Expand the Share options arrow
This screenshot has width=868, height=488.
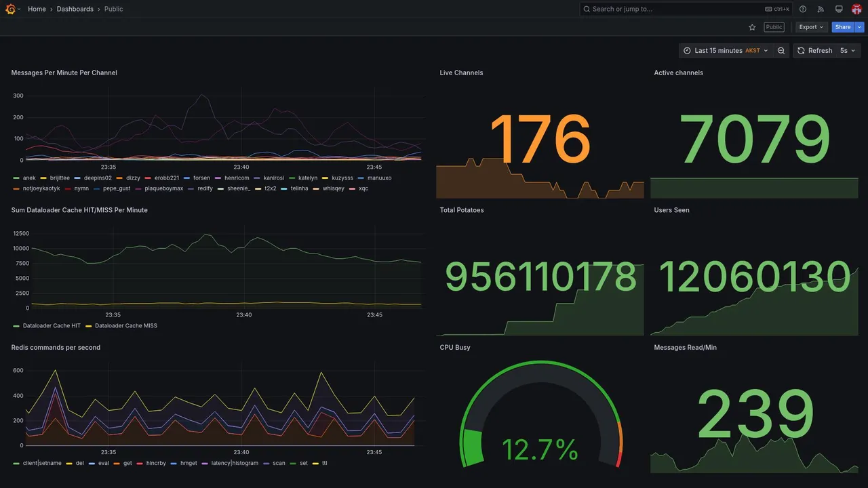859,27
